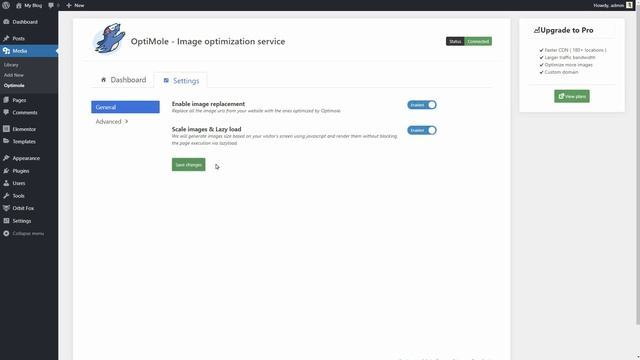Toggle Scale images & Lazy load switch
Image resolution: width=640 pixels, height=360 pixels.
(422, 130)
